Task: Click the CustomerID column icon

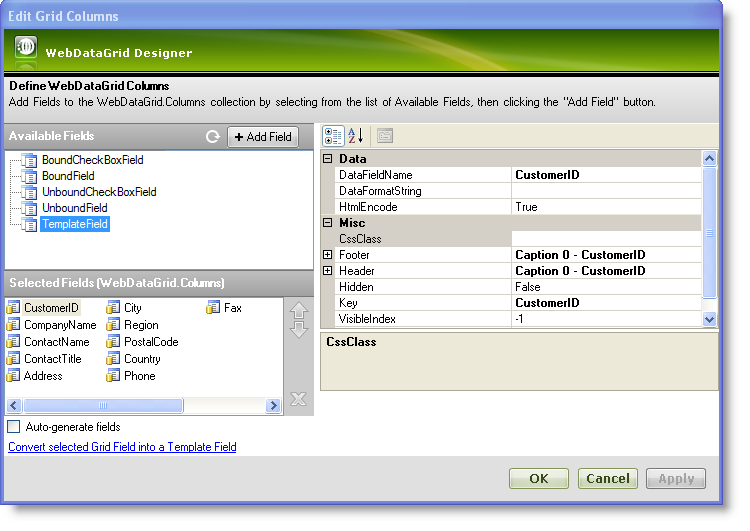Action: coord(13,308)
